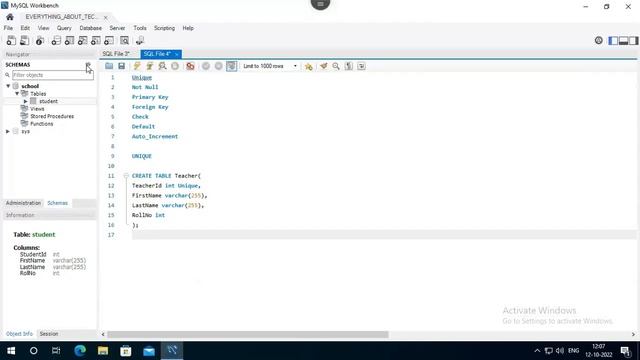
Task: Rollback the current transaction
Action: pyautogui.click(x=218, y=66)
